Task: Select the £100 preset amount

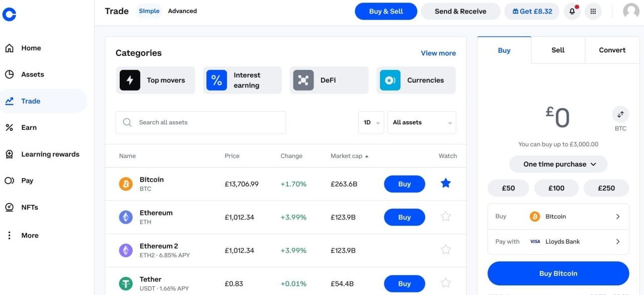Action: [556, 188]
